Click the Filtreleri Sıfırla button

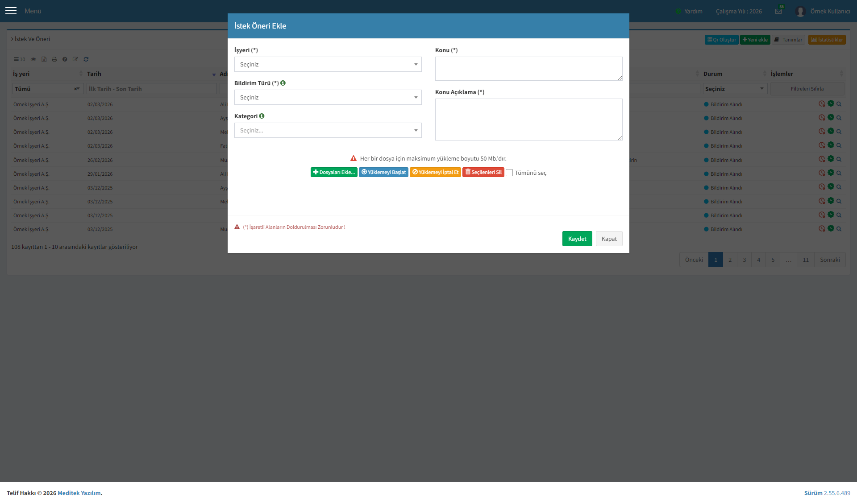(x=807, y=89)
